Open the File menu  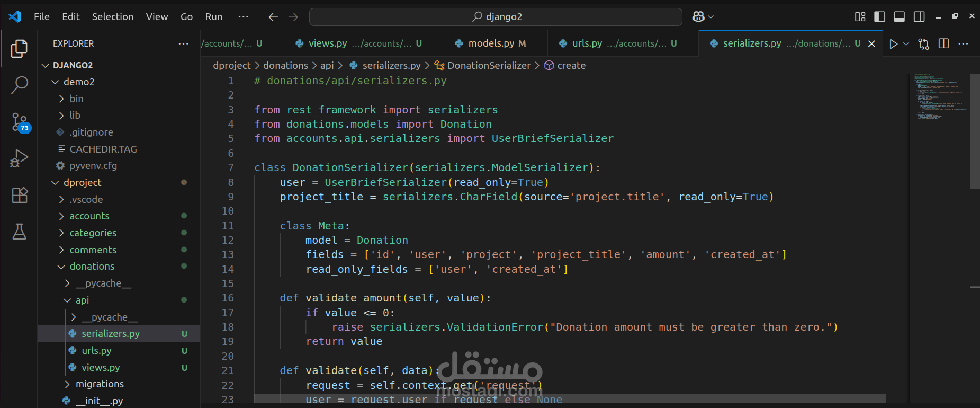pos(42,17)
